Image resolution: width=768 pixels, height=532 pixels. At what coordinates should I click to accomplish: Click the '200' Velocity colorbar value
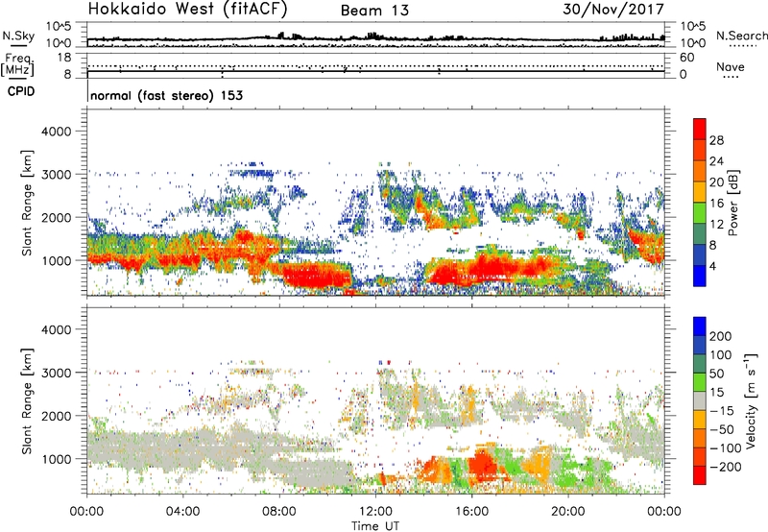721,336
